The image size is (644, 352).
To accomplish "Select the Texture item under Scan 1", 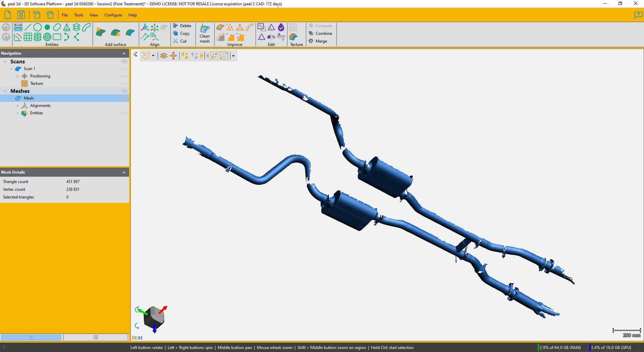I will (x=36, y=83).
